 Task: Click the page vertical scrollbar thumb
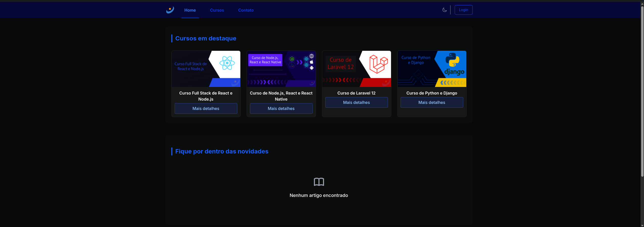pos(642,91)
